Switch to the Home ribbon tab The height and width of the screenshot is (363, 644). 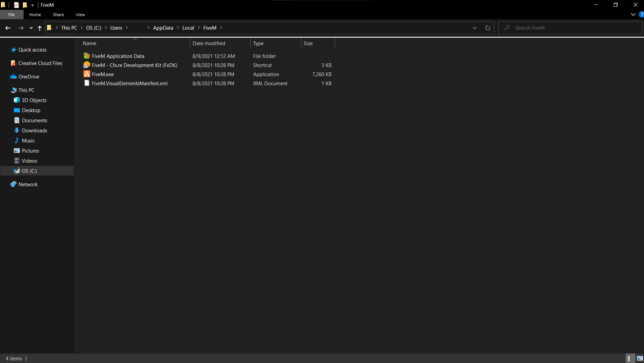[x=35, y=14]
